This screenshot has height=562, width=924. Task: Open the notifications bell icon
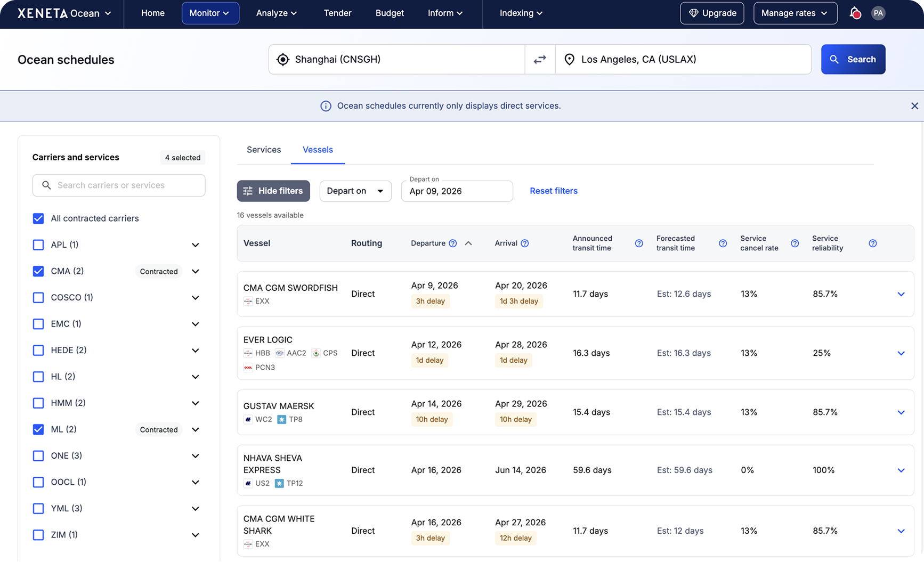pos(855,13)
